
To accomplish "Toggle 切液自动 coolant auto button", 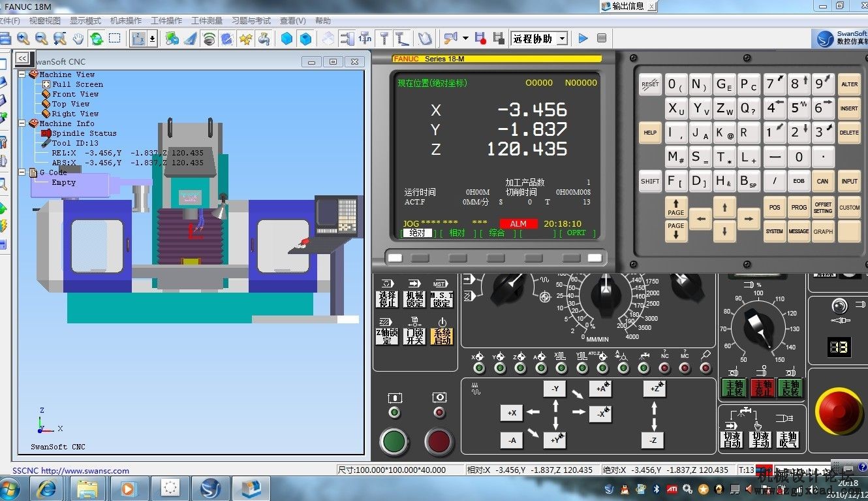I will coord(732,439).
